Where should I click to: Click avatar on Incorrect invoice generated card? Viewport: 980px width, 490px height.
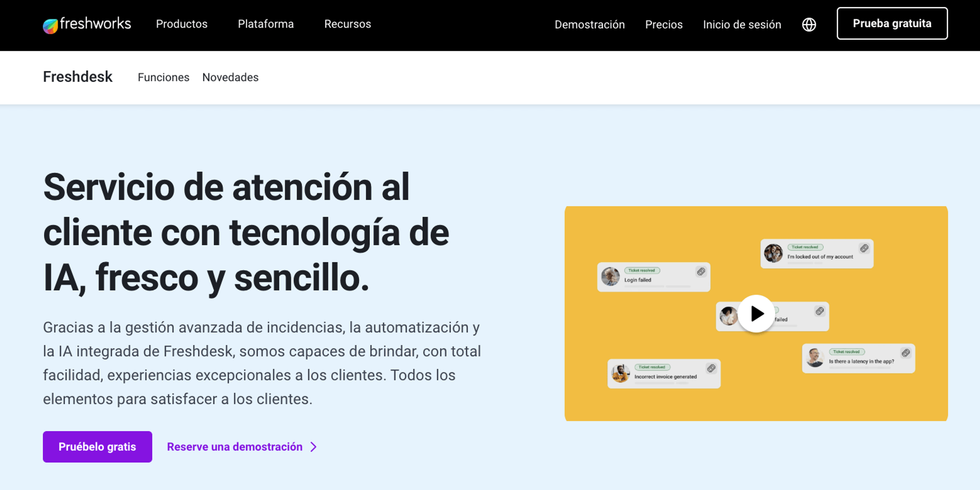(620, 373)
